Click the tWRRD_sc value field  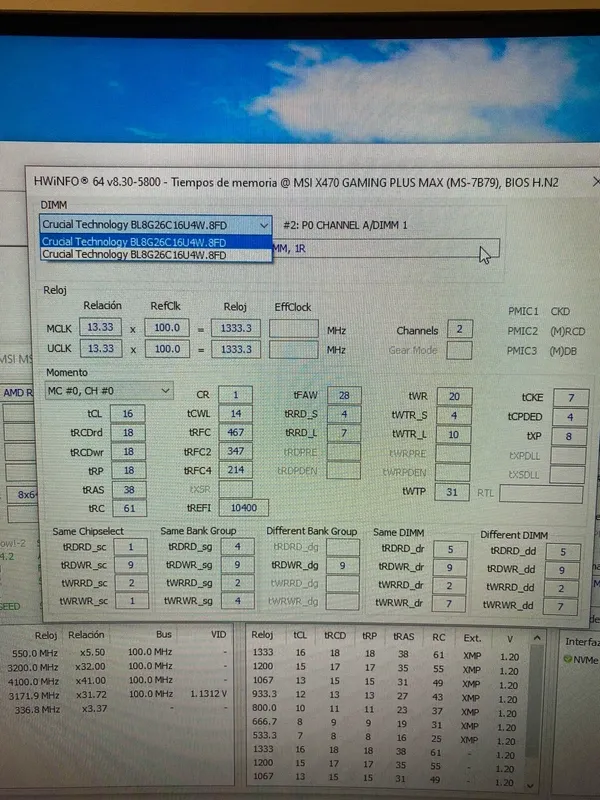click(x=132, y=583)
